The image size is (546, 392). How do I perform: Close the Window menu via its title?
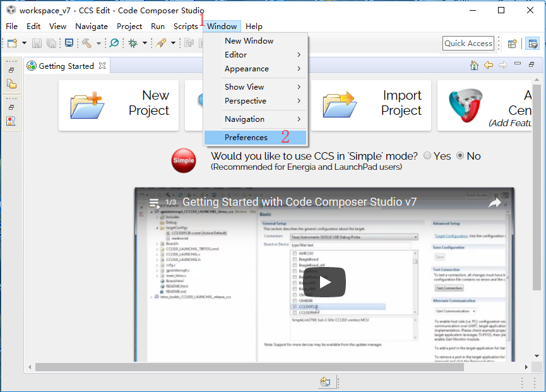pos(222,26)
